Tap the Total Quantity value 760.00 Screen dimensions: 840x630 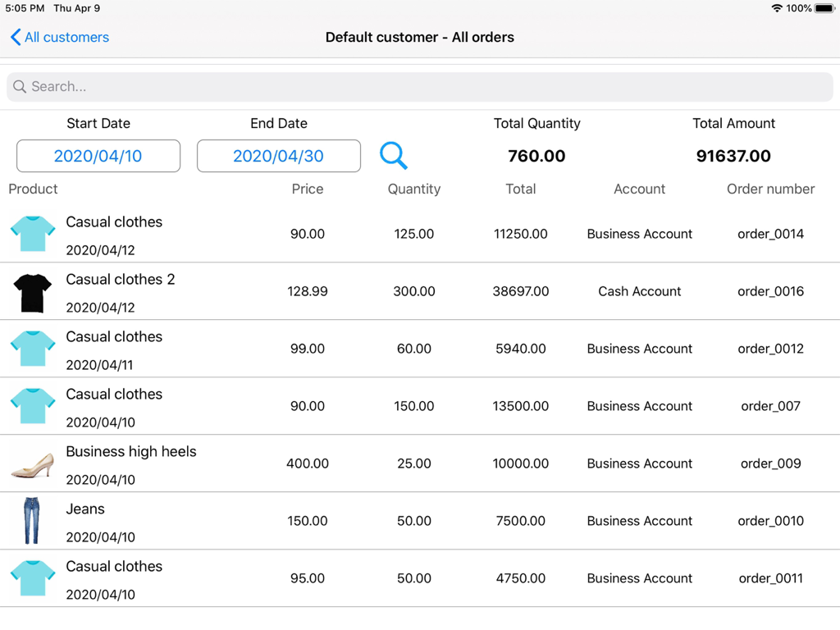[536, 156]
